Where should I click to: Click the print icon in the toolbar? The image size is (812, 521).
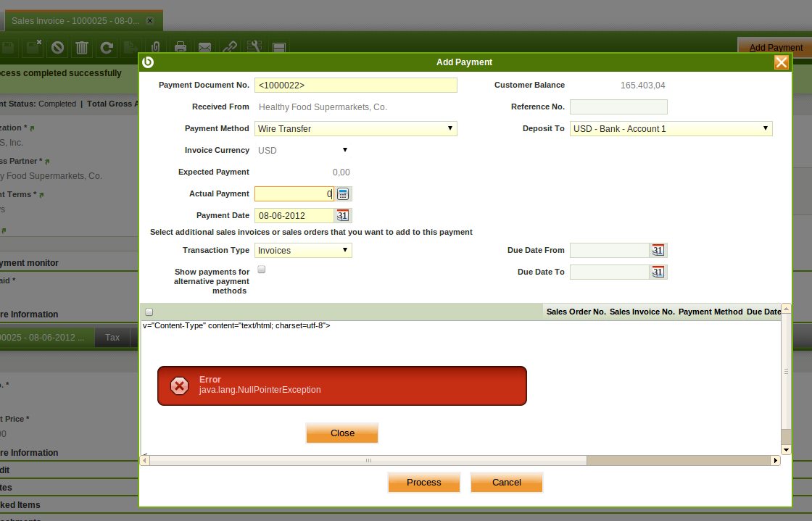[181, 48]
